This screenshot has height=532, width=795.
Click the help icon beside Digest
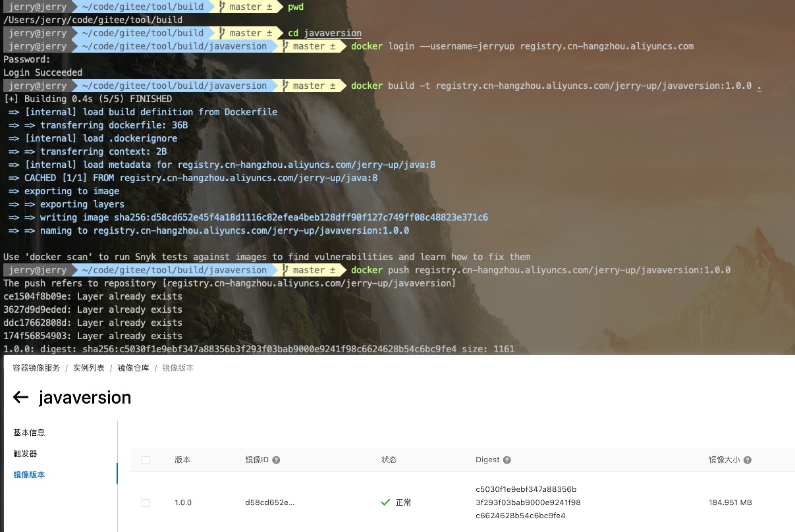tap(507, 460)
